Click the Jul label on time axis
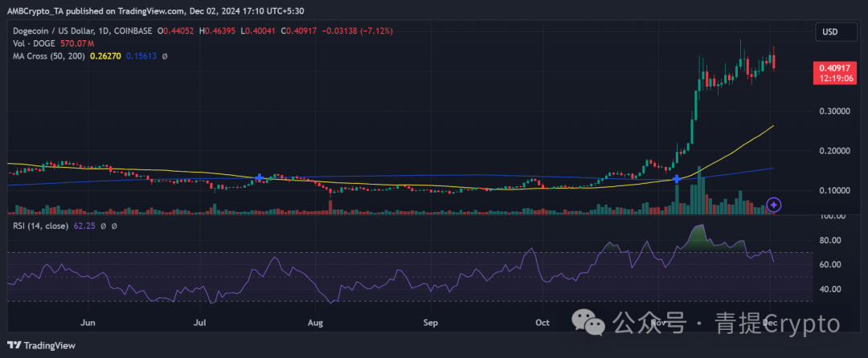Viewport: 868px width, 358px height. [201, 323]
